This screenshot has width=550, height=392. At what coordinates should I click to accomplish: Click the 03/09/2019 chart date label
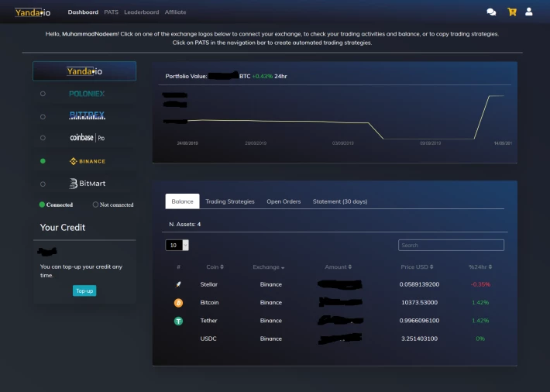click(342, 143)
